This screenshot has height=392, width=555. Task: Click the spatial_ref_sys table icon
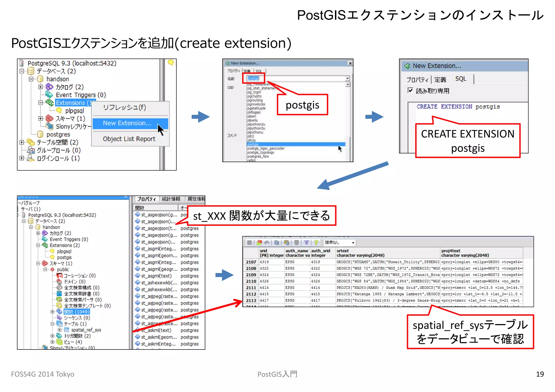click(x=67, y=330)
